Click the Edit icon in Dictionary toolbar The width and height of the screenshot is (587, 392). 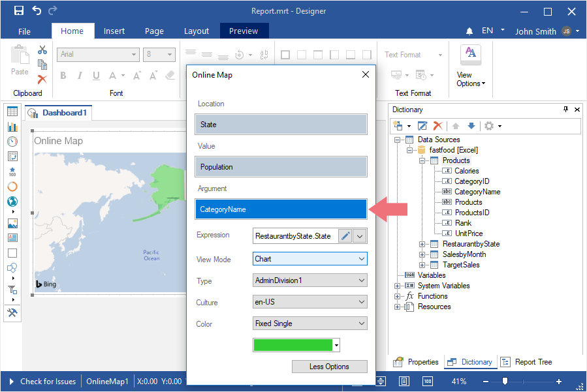pyautogui.click(x=422, y=126)
